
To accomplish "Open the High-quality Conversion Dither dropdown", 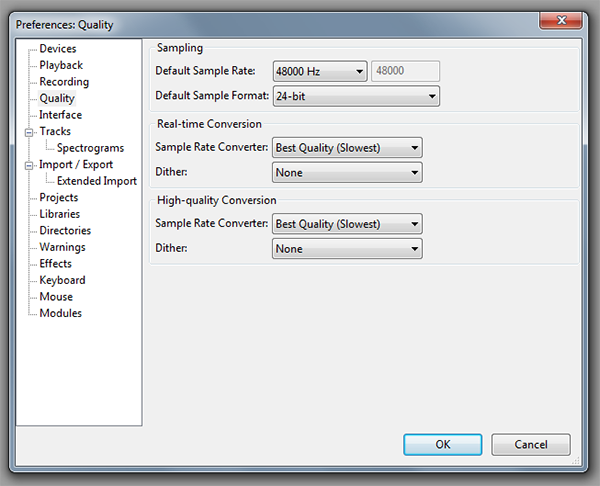I will pos(346,249).
